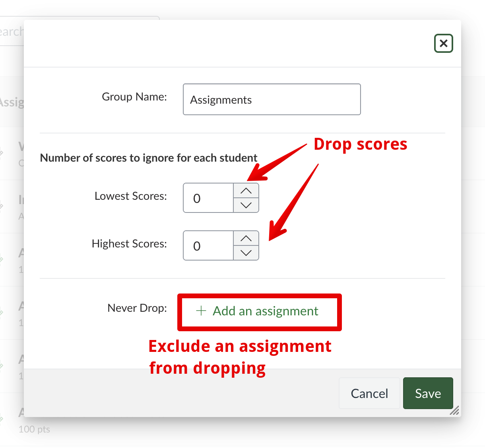Click the plus icon beside Add an assignment

click(201, 311)
